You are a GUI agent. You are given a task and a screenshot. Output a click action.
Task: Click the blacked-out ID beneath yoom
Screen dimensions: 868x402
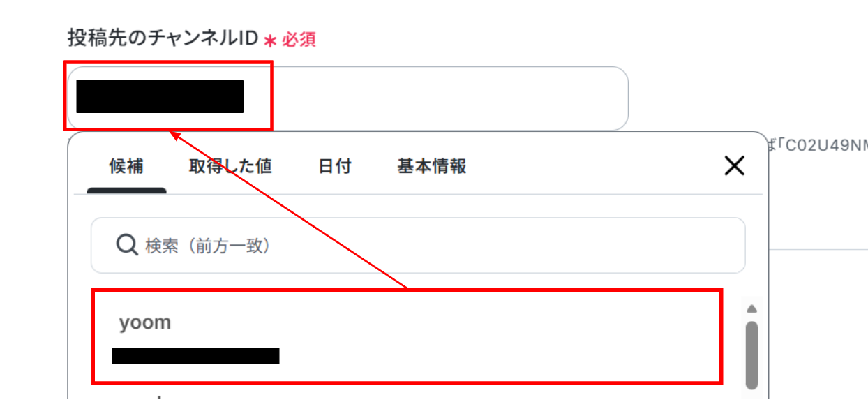195,355
